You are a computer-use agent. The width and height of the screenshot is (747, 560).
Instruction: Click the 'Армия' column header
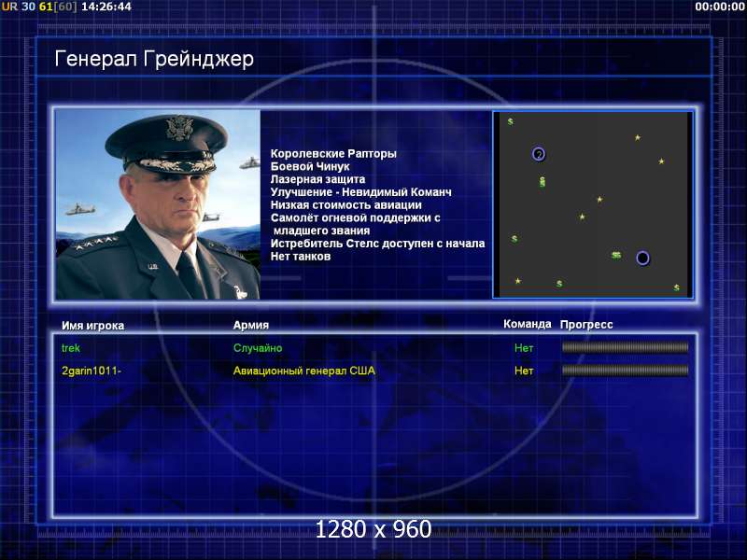click(251, 325)
